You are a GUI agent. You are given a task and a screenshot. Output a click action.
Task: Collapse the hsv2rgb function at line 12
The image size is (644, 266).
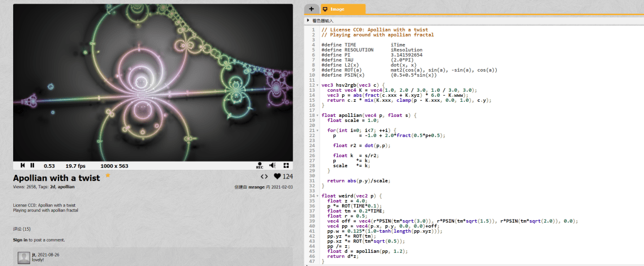point(318,84)
